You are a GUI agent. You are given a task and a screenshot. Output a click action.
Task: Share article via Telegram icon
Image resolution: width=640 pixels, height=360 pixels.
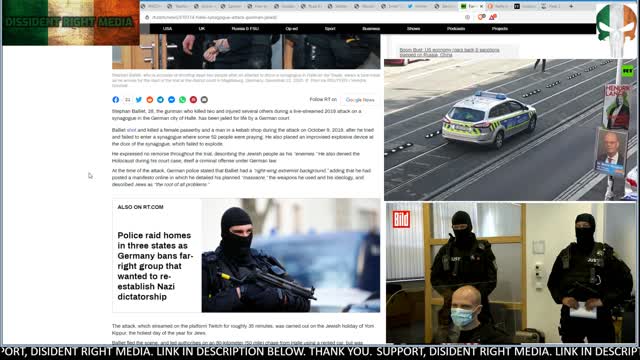click(x=160, y=100)
